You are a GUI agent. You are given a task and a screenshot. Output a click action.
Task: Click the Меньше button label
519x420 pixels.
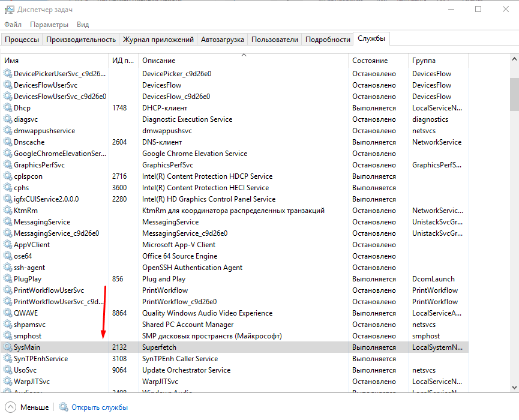pyautogui.click(x=34, y=407)
